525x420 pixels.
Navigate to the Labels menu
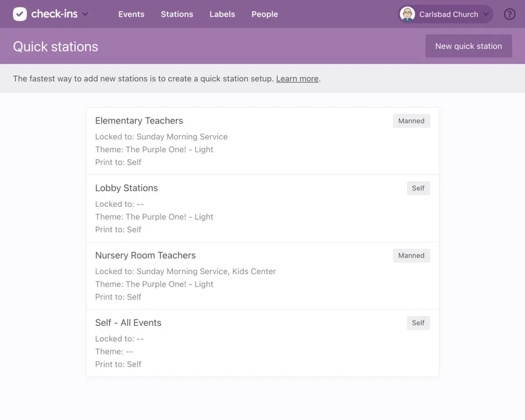222,14
